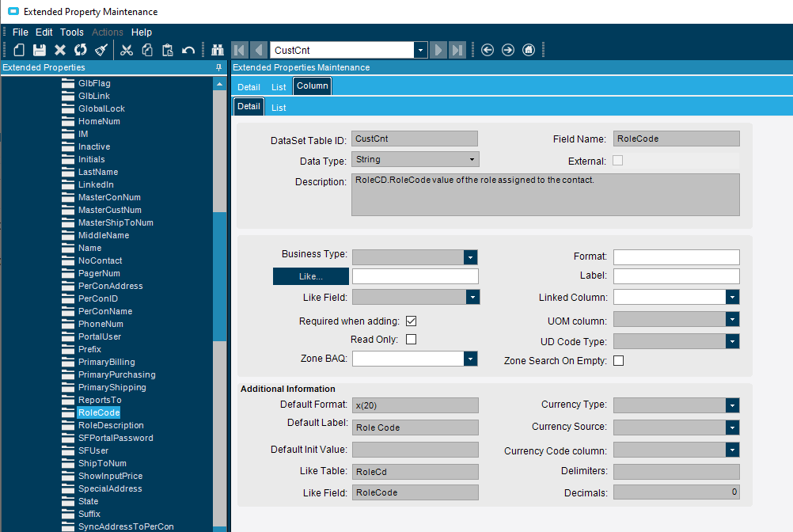Viewport: 793px width, 532px height.
Task: Click the Like... button
Action: point(310,276)
